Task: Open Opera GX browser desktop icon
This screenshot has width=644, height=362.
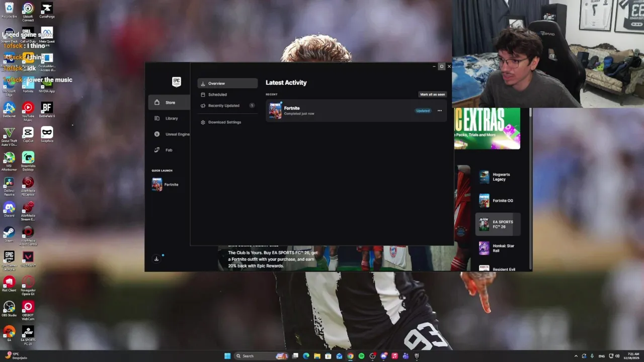Action: 28,286
